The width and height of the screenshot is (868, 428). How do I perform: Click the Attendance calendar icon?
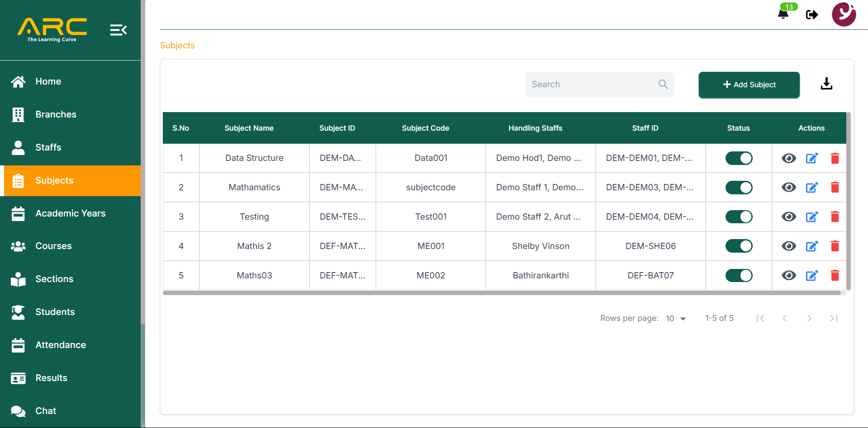(18, 345)
